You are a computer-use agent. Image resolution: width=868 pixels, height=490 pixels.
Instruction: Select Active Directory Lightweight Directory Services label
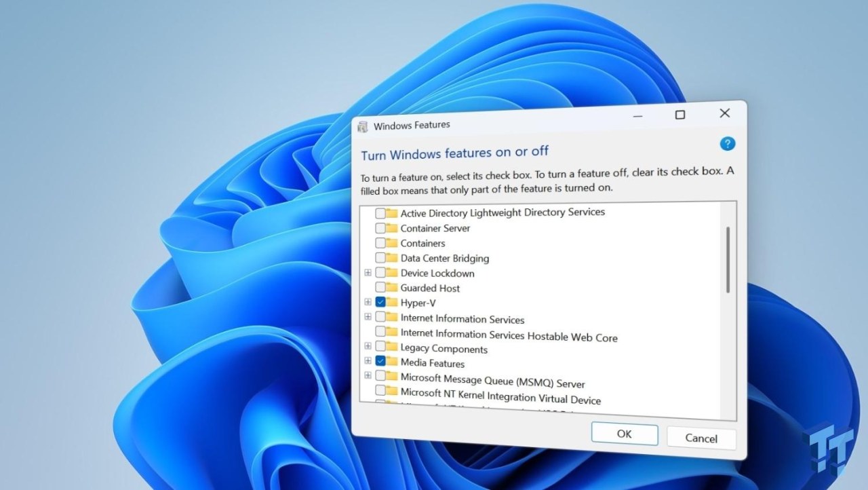[502, 212]
